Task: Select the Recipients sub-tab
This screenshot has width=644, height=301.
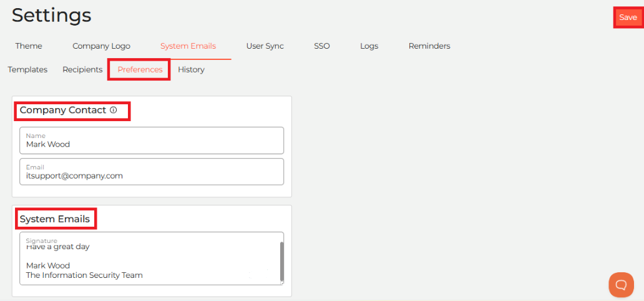Action: [82, 69]
